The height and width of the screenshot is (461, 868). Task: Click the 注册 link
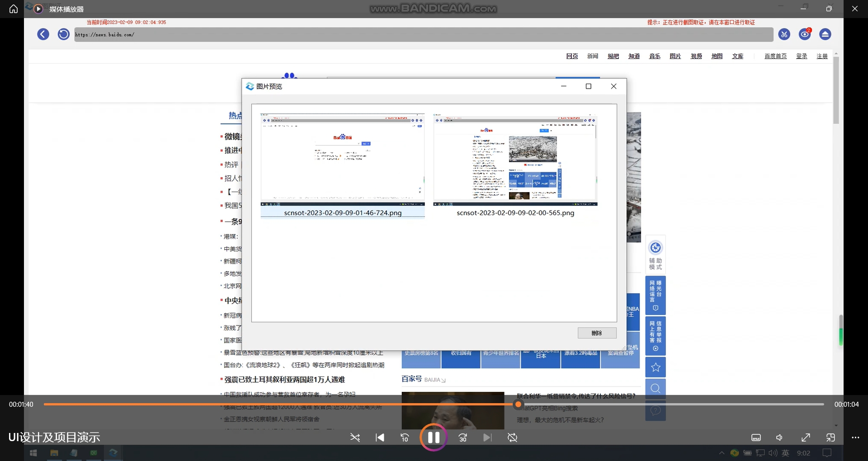click(x=822, y=56)
